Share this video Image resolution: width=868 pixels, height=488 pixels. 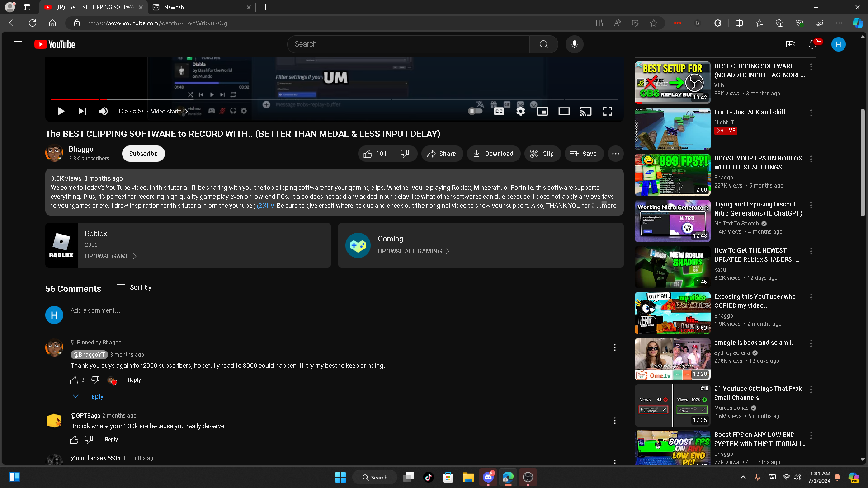tap(442, 154)
